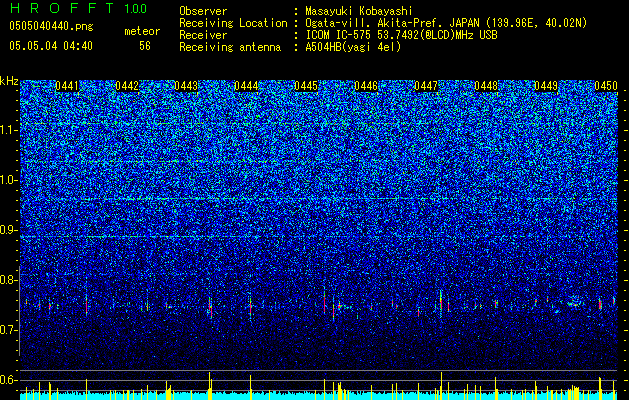629x400 pixels.
Task: Click the 0.7 kHz axis label
Action: (8, 330)
